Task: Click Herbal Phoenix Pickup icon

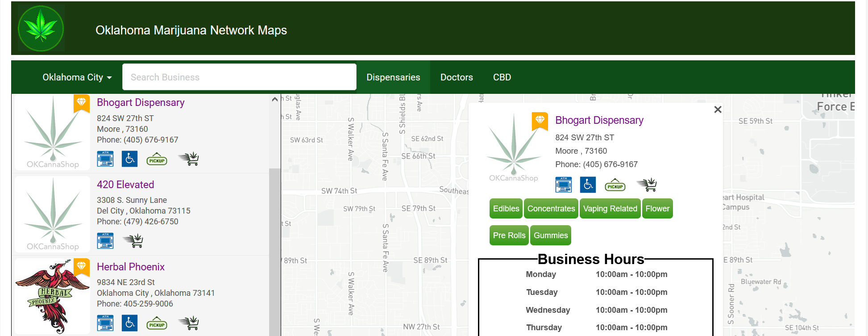Action: (157, 324)
